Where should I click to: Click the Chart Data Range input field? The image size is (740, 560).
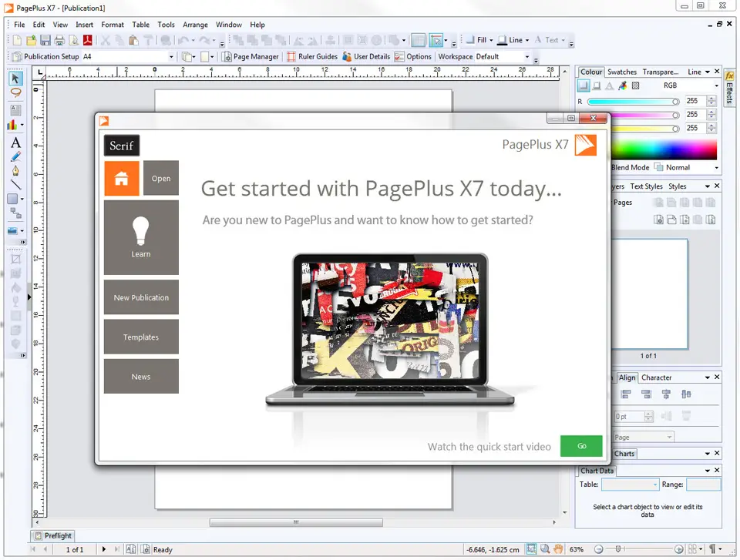pyautogui.click(x=703, y=485)
